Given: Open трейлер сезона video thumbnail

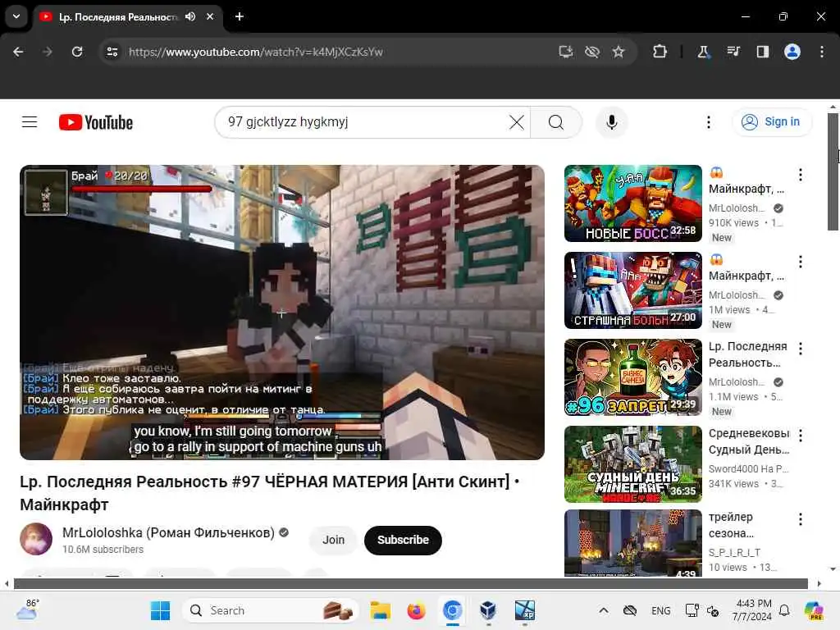Looking at the screenshot, I should coord(632,543).
